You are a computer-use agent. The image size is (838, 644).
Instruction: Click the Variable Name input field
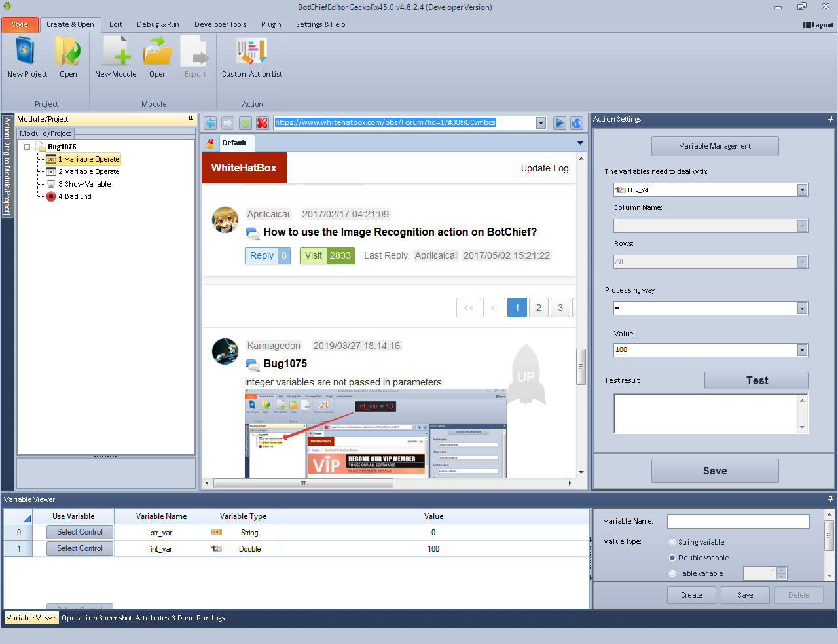[x=738, y=522]
